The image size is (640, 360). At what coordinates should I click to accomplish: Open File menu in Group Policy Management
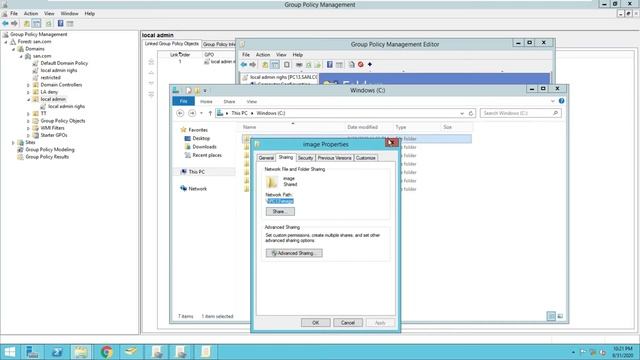pos(14,13)
